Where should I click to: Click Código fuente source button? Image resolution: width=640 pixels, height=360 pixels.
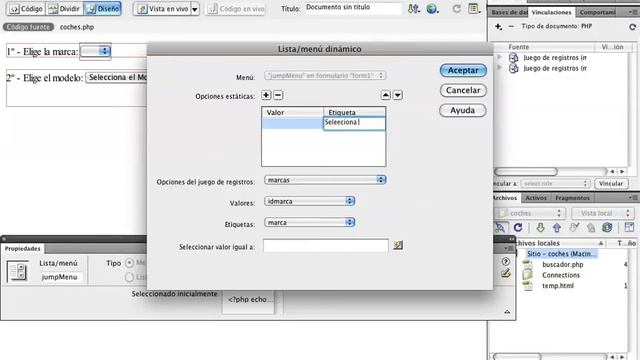(28, 27)
